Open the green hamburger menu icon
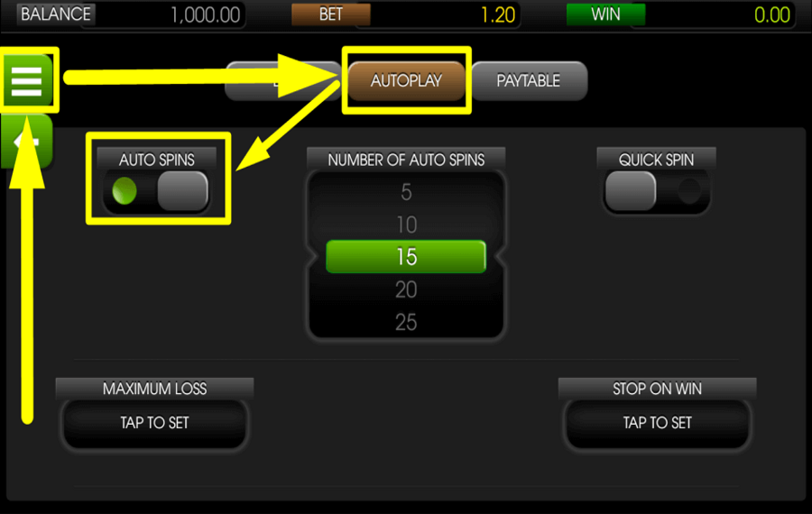Viewport: 812px width, 514px height. pyautogui.click(x=27, y=80)
